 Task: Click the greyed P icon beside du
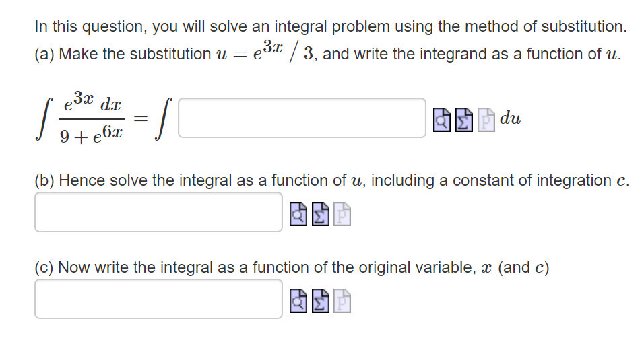tap(486, 120)
